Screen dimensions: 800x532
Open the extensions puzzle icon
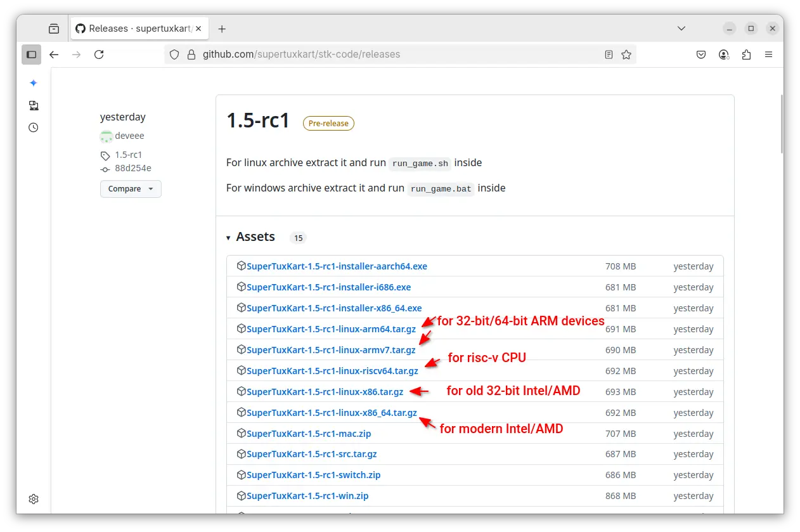tap(746, 55)
